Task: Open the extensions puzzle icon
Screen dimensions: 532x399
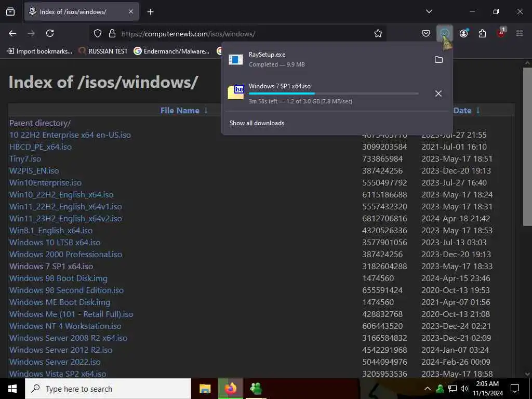Action: click(x=482, y=33)
